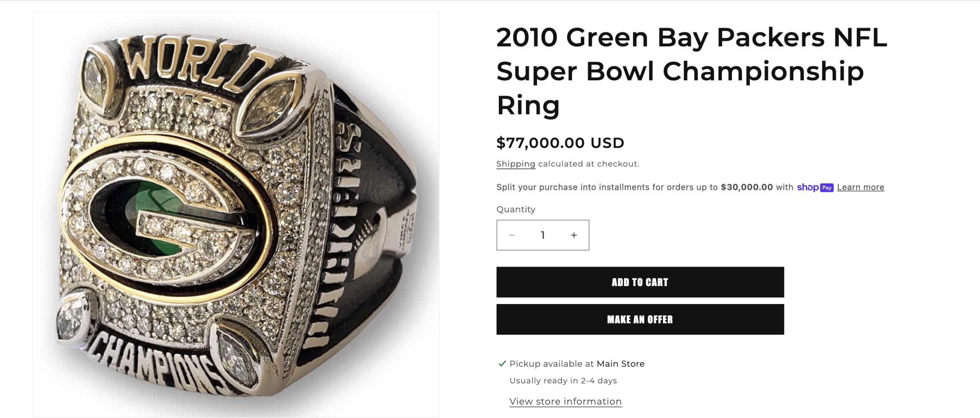Image resolution: width=980 pixels, height=418 pixels.
Task: Click the quantity number input field
Action: pos(542,235)
